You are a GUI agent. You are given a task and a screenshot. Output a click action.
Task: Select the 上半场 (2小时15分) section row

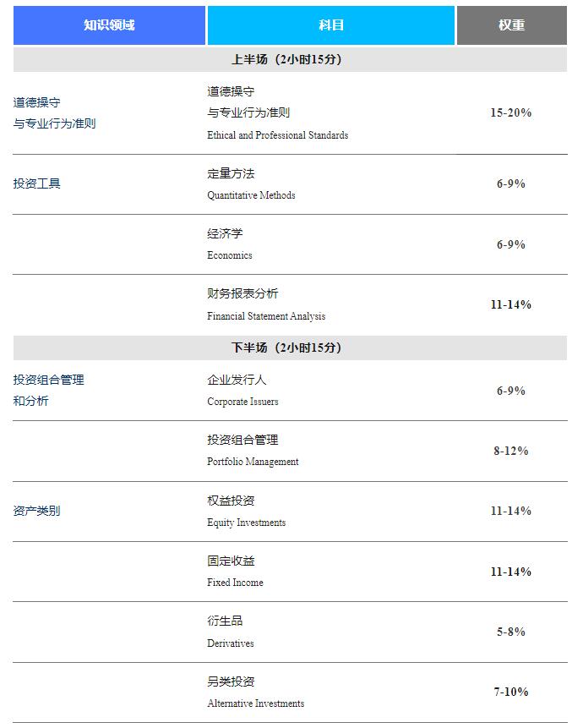[x=290, y=60]
